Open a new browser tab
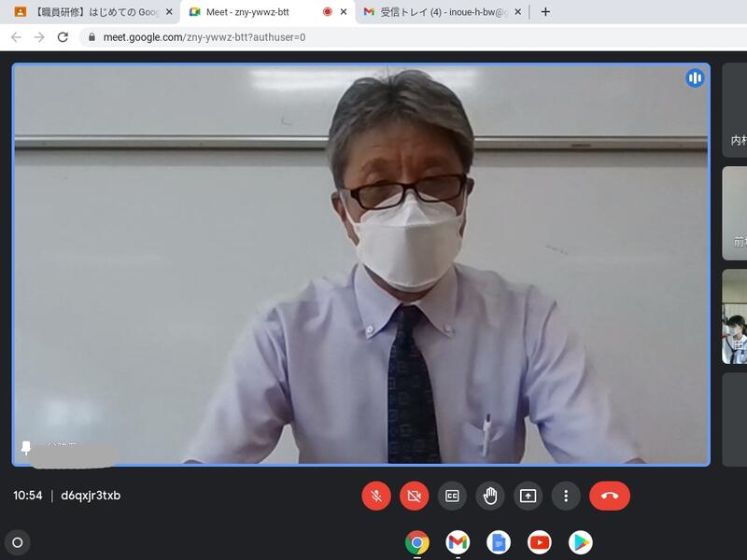The image size is (747, 560). pyautogui.click(x=545, y=12)
